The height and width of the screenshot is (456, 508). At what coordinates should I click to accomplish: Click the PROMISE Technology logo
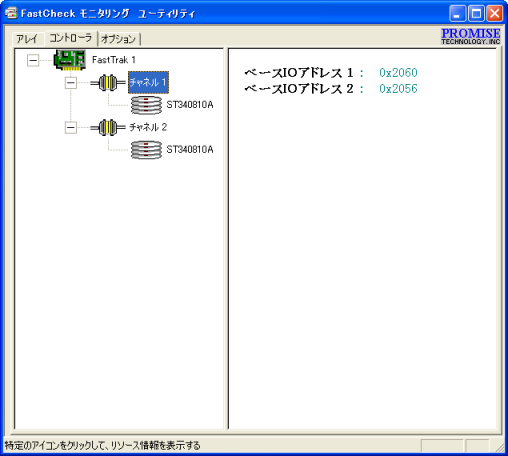[471, 36]
